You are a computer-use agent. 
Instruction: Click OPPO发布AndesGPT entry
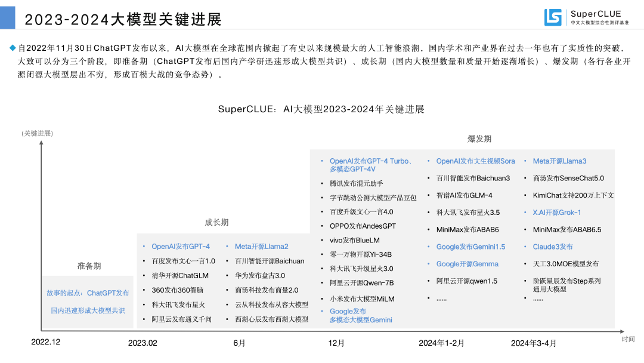tap(363, 226)
